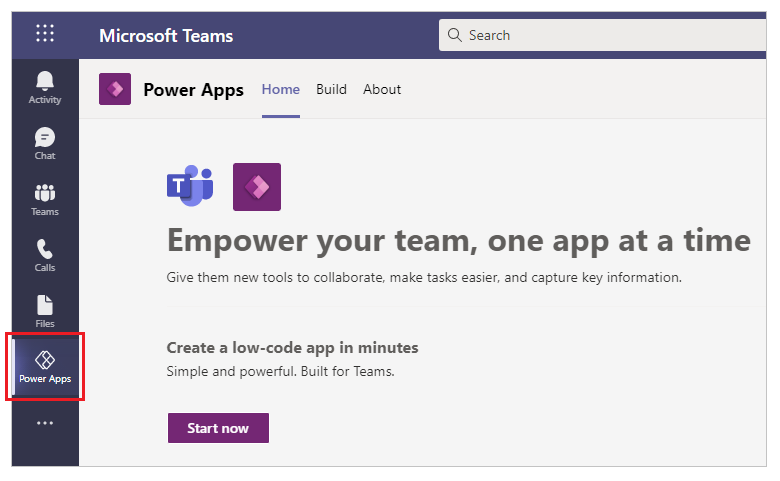Click 'Create a low-code app in minutes' text
780x481 pixels.
pyautogui.click(x=292, y=348)
